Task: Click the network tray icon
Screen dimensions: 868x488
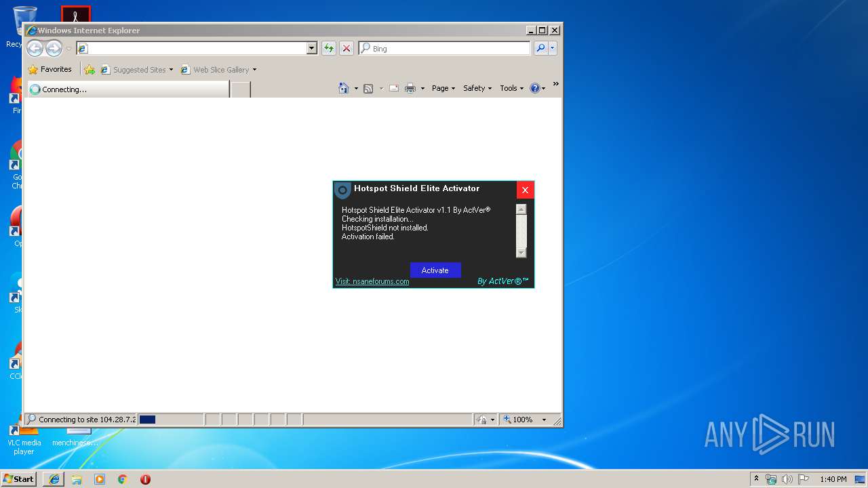Action: point(771,479)
